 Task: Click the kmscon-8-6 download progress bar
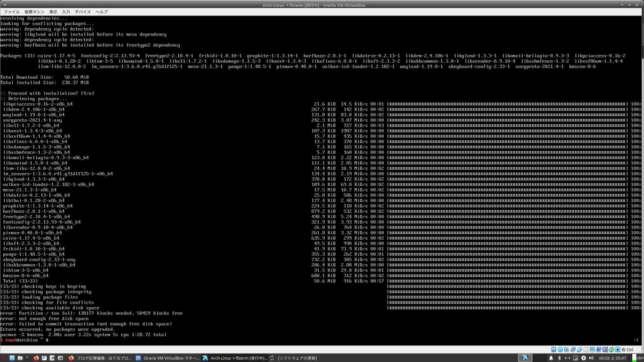click(507, 276)
